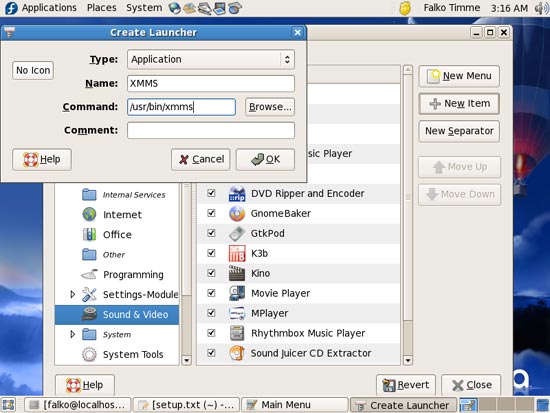Click the No Icon chooser in Create Launcher

pyautogui.click(x=33, y=70)
